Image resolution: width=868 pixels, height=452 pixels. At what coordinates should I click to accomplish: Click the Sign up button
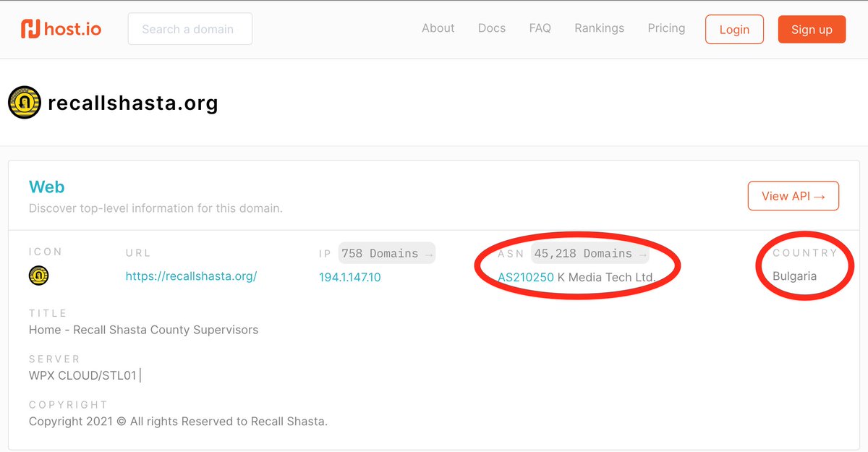812,29
